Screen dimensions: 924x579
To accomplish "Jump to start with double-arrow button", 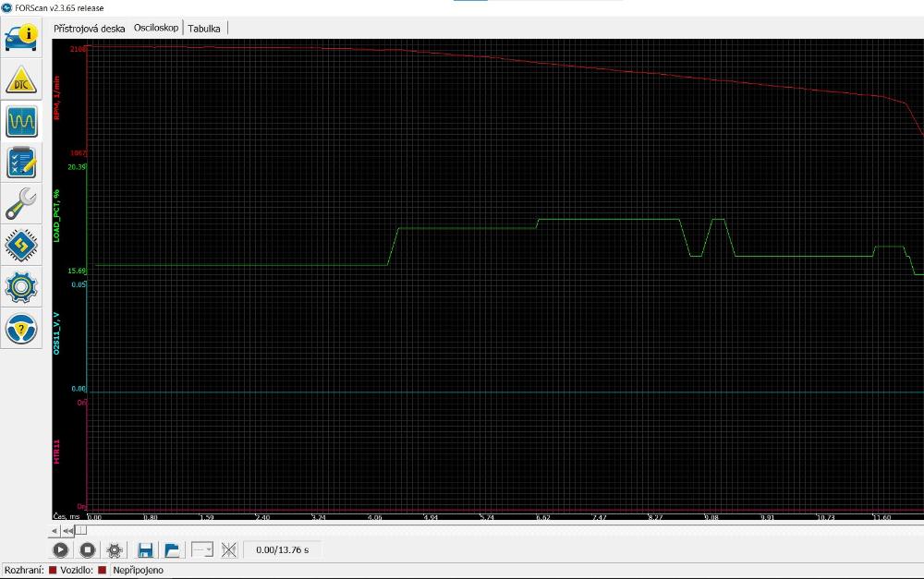I will tap(67, 530).
